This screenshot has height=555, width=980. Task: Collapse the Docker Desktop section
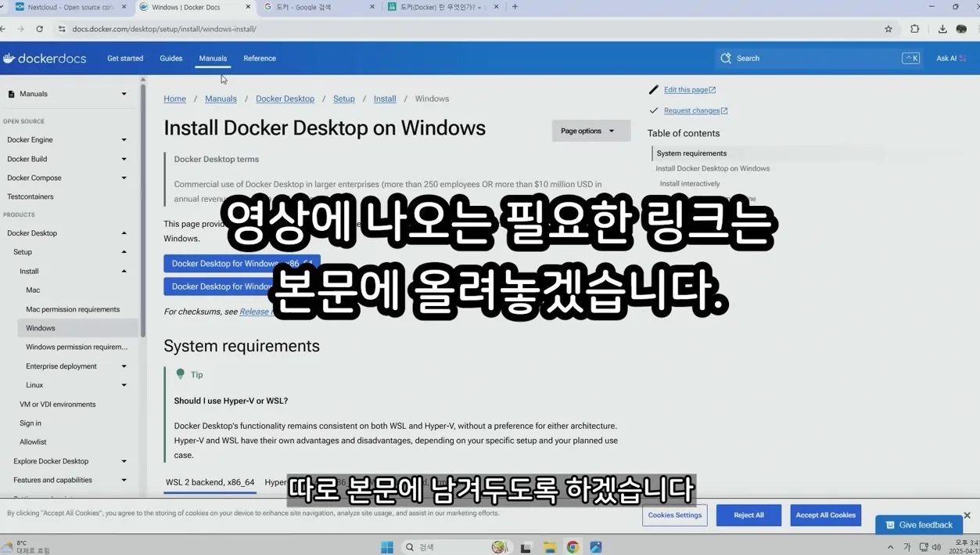pyautogui.click(x=124, y=233)
